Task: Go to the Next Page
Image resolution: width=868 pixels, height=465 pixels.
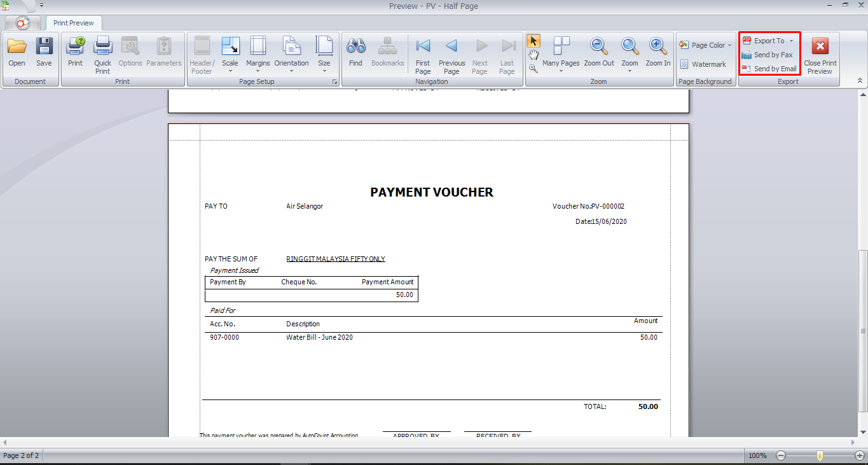Action: [x=481, y=56]
